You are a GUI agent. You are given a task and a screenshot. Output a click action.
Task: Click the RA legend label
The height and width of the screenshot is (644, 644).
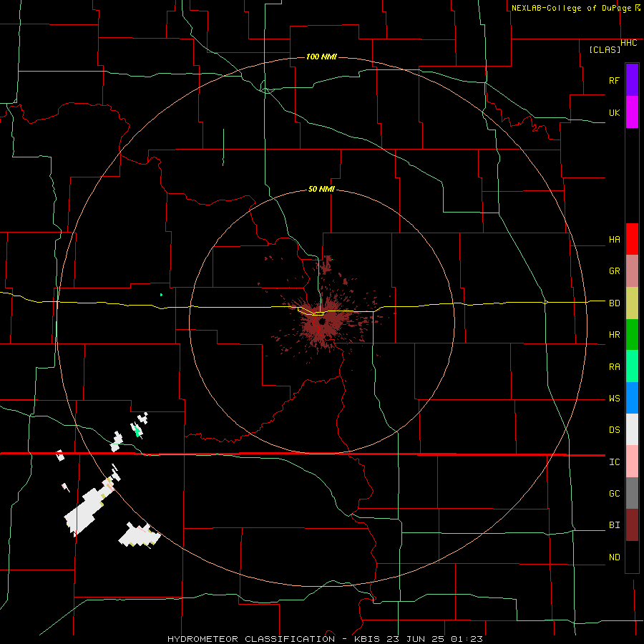[614, 367]
